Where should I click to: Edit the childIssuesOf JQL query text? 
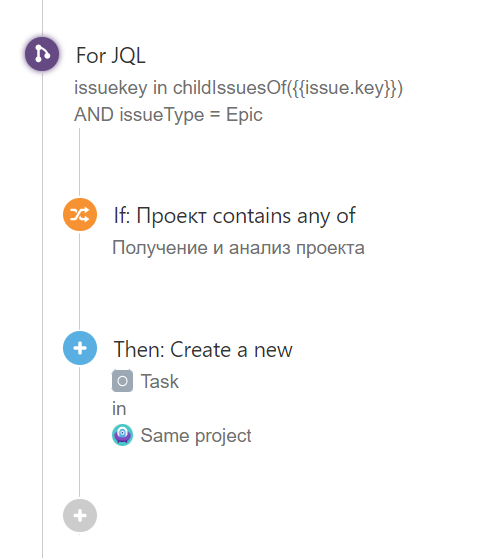(238, 88)
